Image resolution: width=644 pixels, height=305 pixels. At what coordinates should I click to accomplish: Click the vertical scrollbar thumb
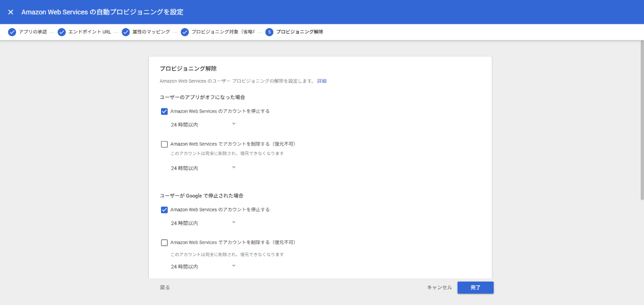(x=642, y=120)
